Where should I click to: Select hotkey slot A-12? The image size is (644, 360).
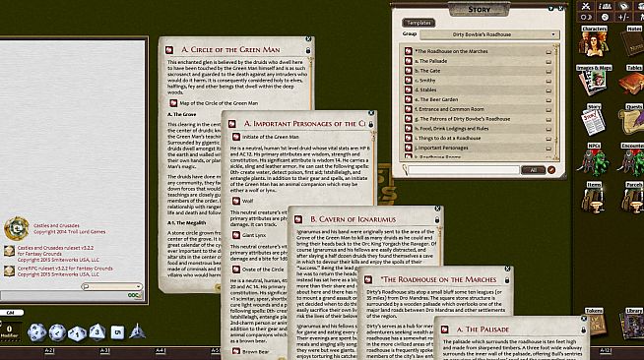[x=606, y=351]
